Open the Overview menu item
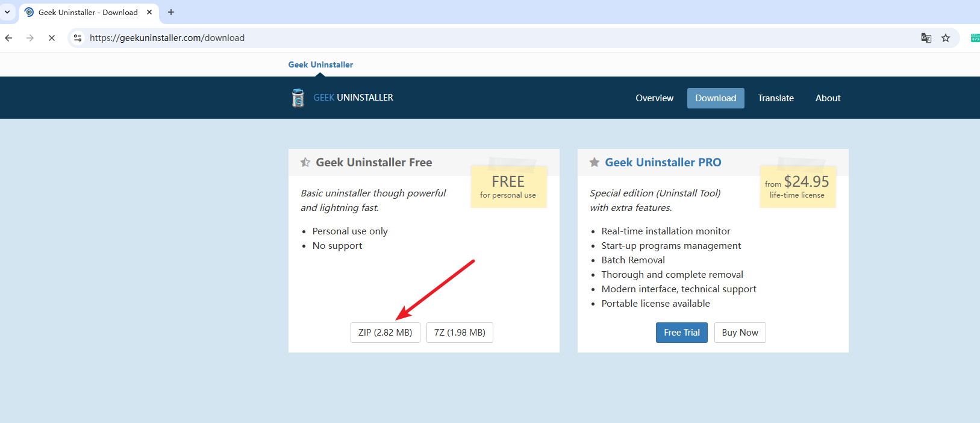 coord(654,98)
